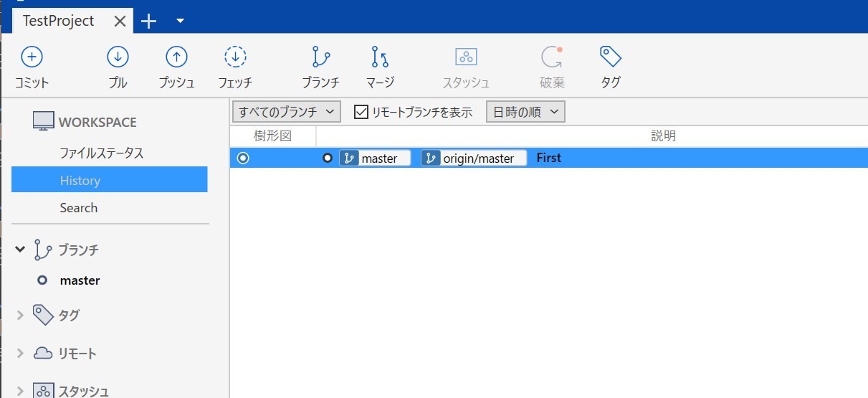Open Search in the sidebar
Image resolution: width=868 pixels, height=398 pixels.
click(x=79, y=208)
